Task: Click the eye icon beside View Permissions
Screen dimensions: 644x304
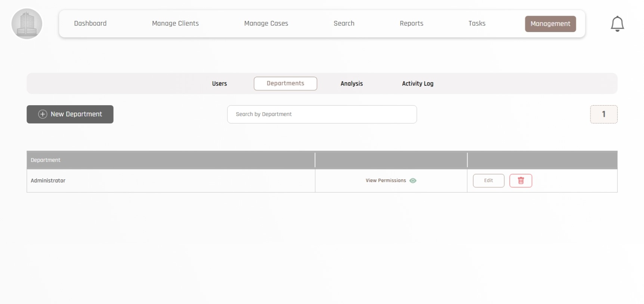Action: (413, 181)
